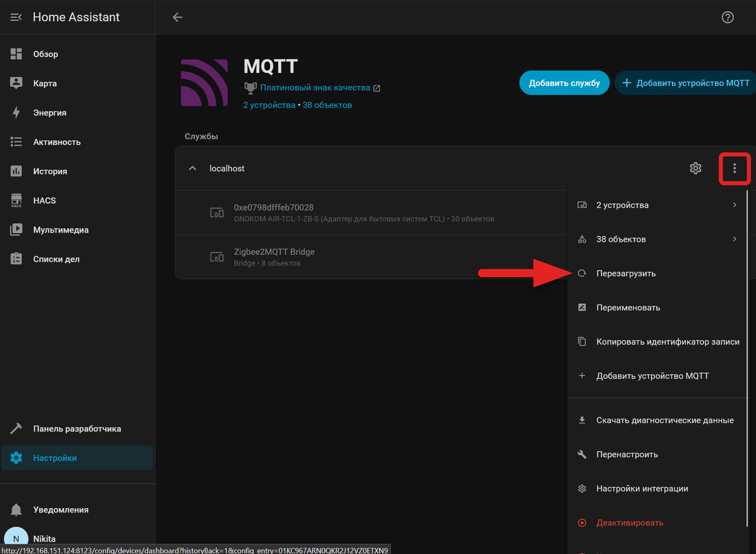Screen dimensions: 756x554
Task: Click the Уведомления bell icon
Action: [x=16, y=510]
